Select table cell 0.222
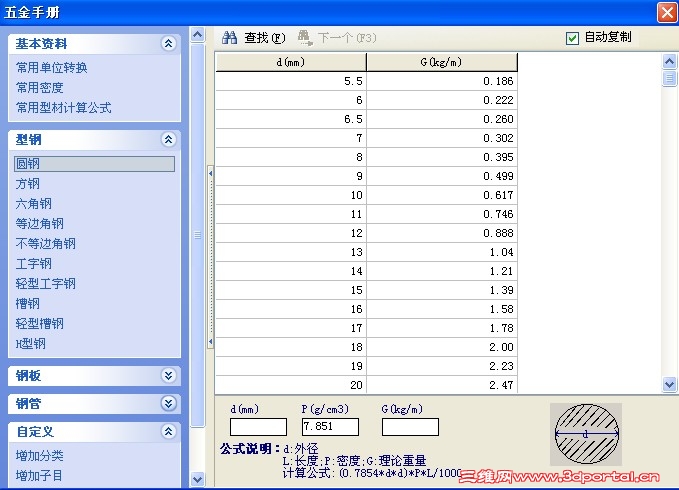Screen dimensions: 679x490 [x=442, y=100]
